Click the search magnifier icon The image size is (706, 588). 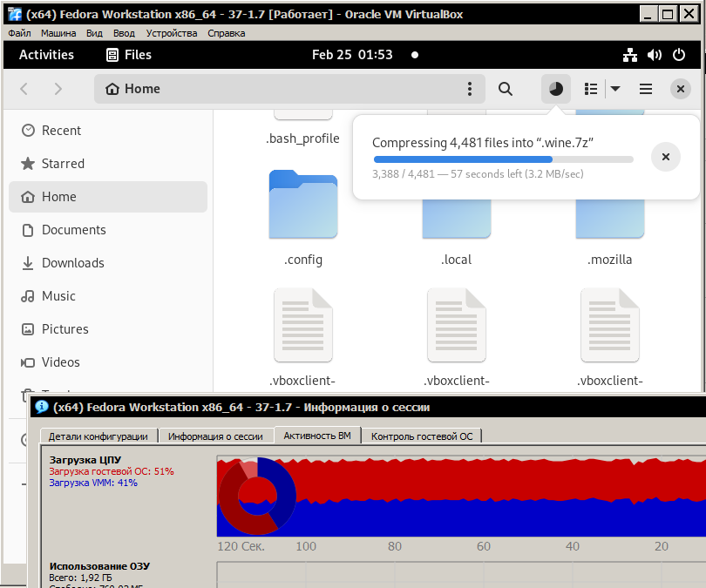coord(506,89)
